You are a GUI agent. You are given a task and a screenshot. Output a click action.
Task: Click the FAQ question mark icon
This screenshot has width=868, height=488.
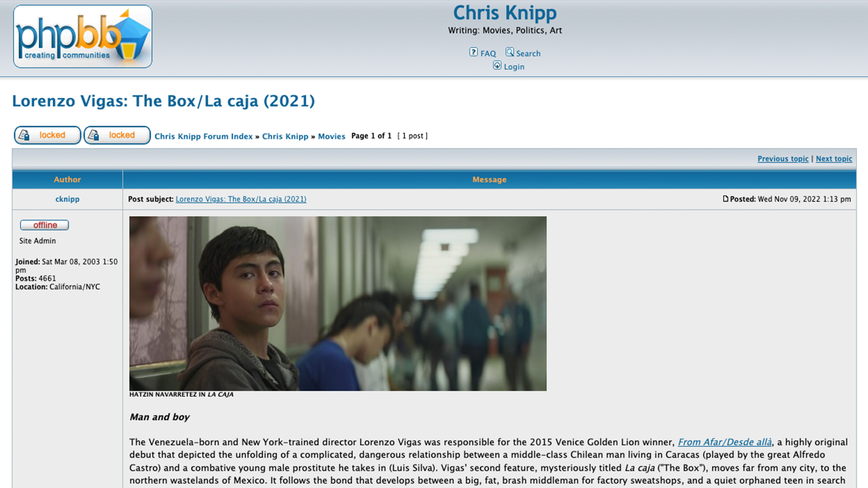(473, 52)
